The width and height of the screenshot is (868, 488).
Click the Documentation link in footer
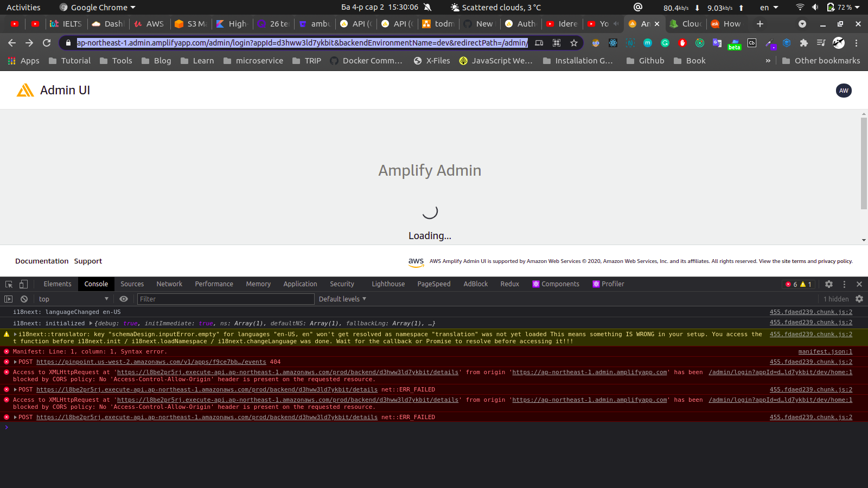[42, 261]
